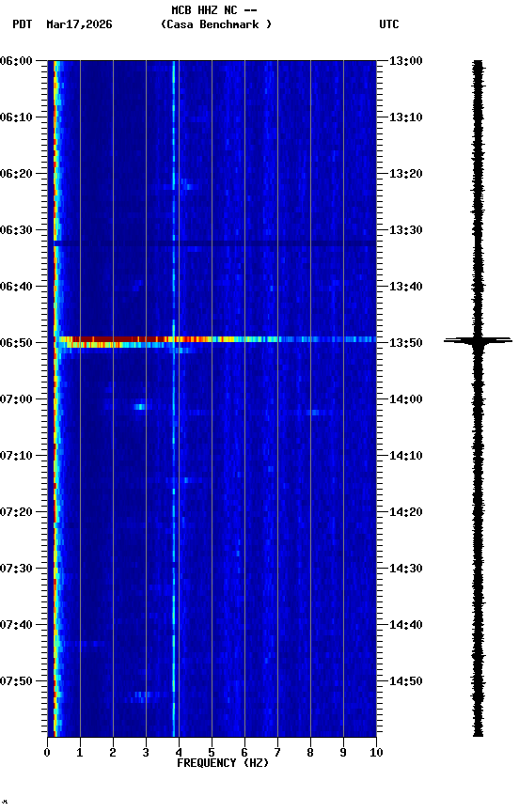Click the '06:50' PDT time label
Image resolution: width=519 pixels, height=812 pixels.
16,343
